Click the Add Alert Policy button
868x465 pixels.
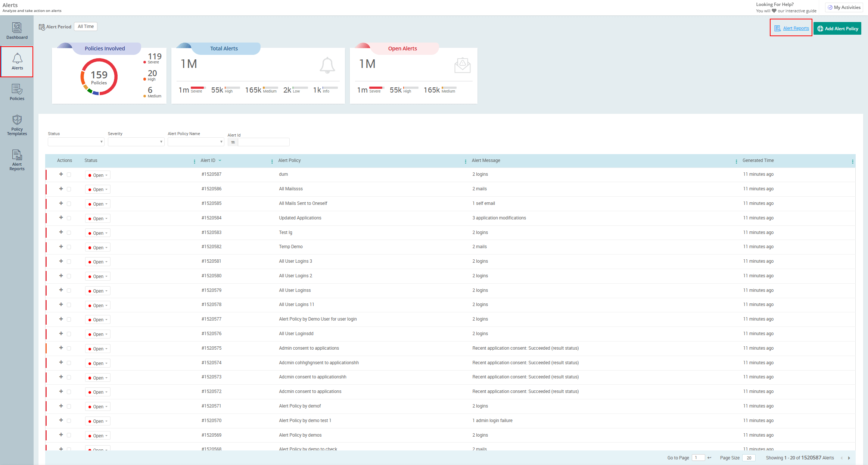(x=837, y=29)
